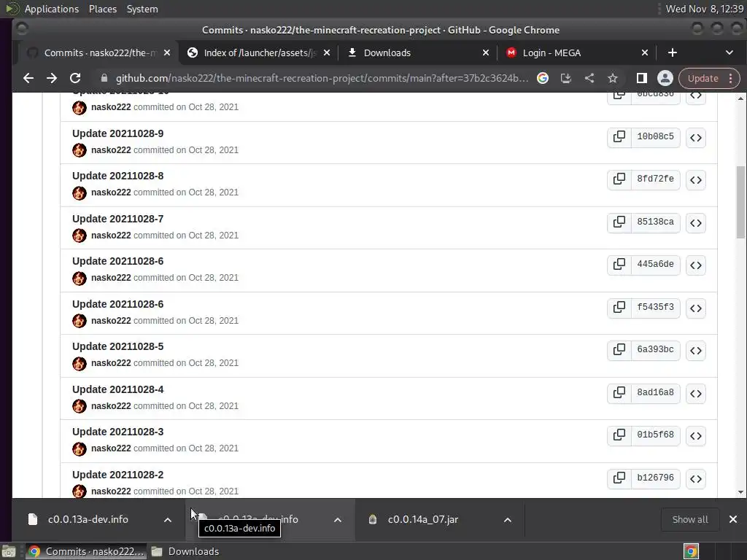Click the Google search icon in address bar
747x560 pixels.
(543, 78)
